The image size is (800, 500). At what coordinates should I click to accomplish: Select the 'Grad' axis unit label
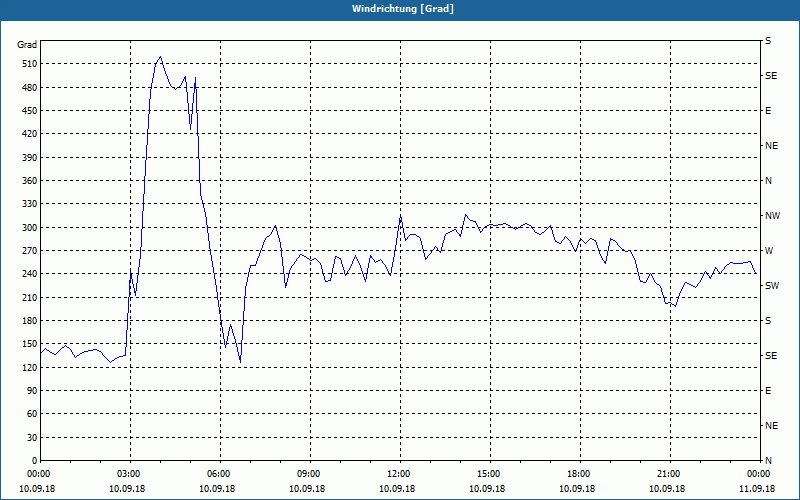pos(27,45)
